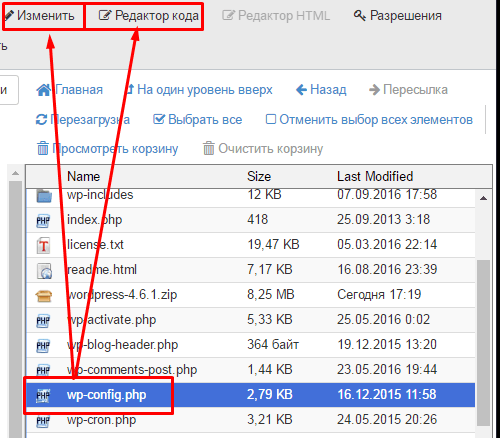Select the wp-config.php file
Screen dimensions: 500x438
251,395
